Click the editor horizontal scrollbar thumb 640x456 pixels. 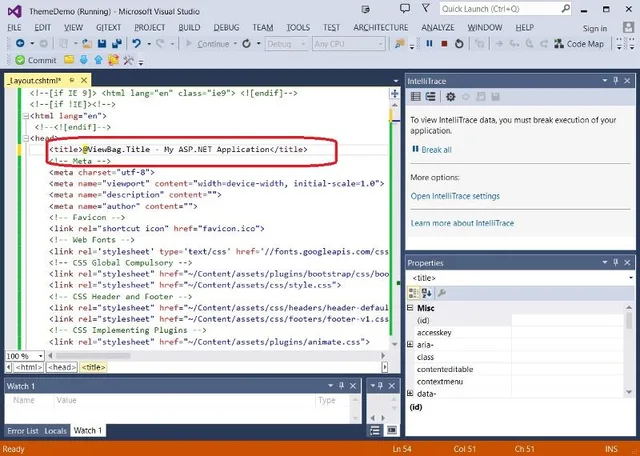tap(93, 356)
